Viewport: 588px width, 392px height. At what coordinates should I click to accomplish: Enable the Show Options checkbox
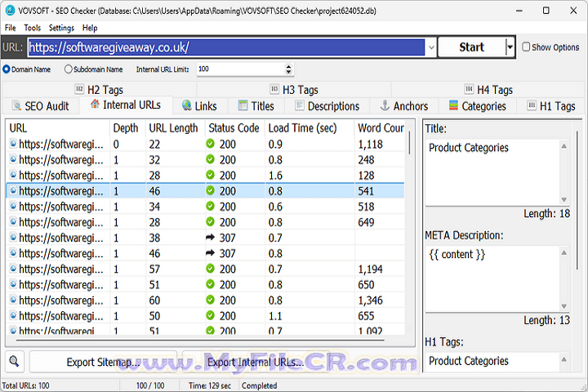526,47
